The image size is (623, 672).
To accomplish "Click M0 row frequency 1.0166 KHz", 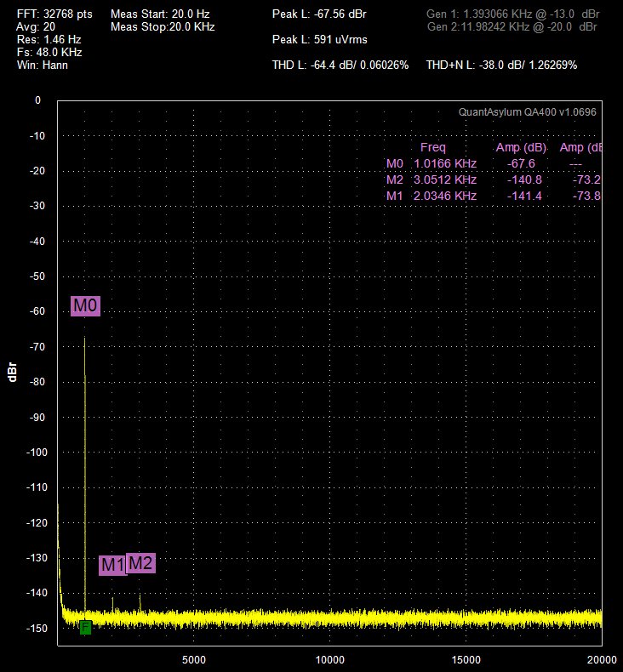I will 445,163.
